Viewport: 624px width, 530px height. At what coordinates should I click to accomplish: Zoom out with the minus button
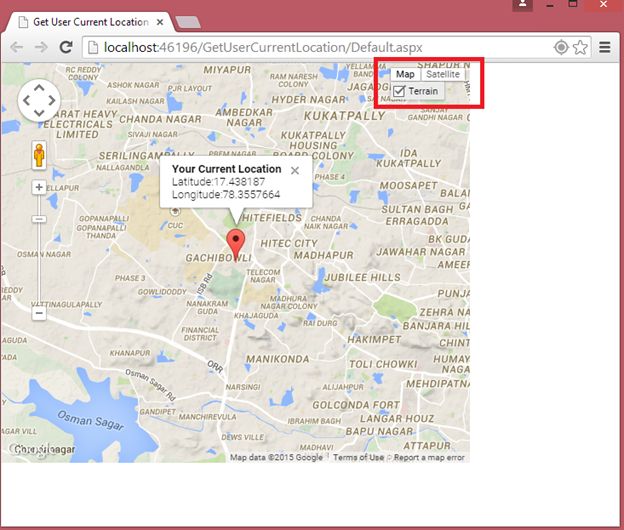tap(39, 314)
